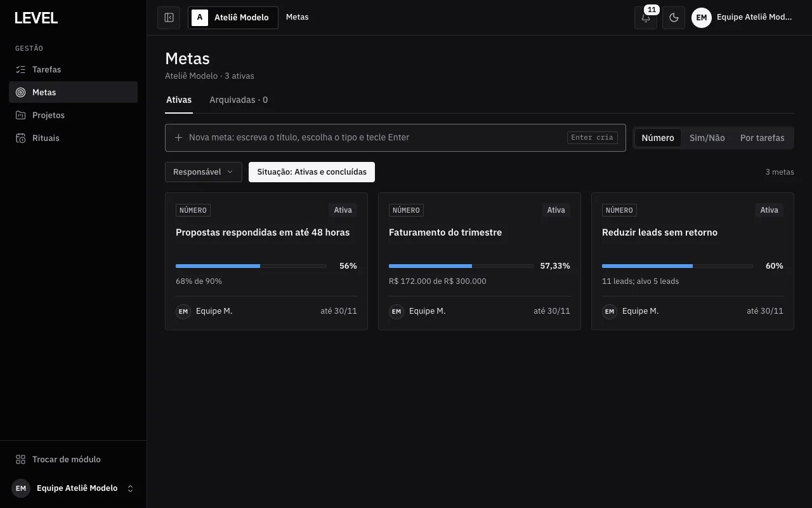812x508 pixels.
Task: Open the Ateliê Modelo workspace button
Action: coord(233,18)
